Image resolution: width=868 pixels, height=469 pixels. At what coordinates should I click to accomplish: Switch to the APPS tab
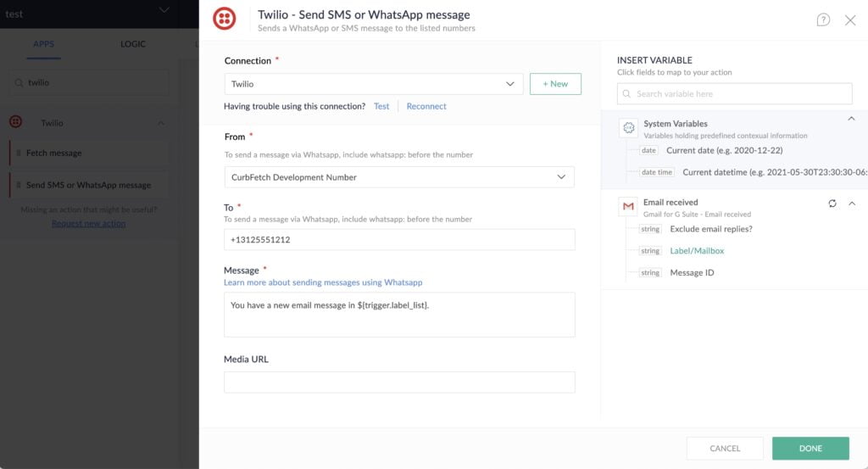pos(43,44)
